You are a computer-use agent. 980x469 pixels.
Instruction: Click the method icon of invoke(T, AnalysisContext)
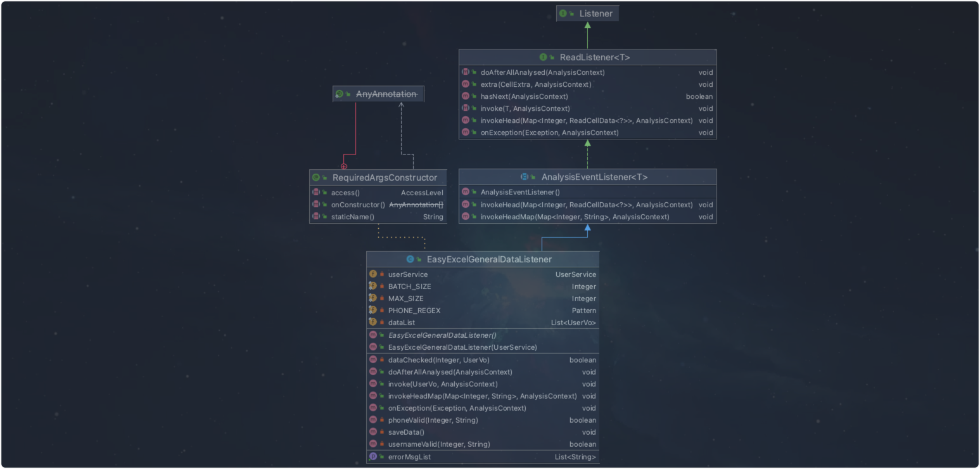[x=466, y=108]
